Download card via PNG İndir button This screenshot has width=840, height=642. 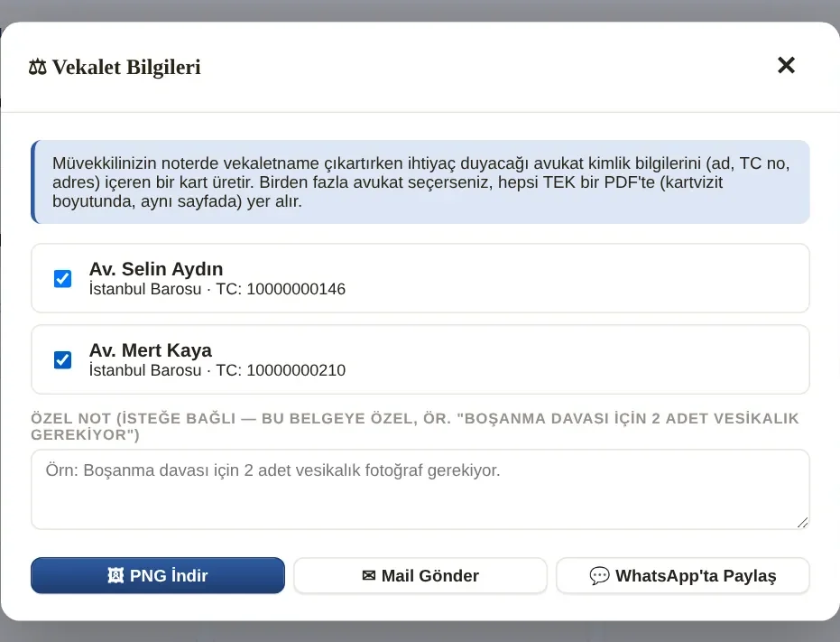coord(158,575)
